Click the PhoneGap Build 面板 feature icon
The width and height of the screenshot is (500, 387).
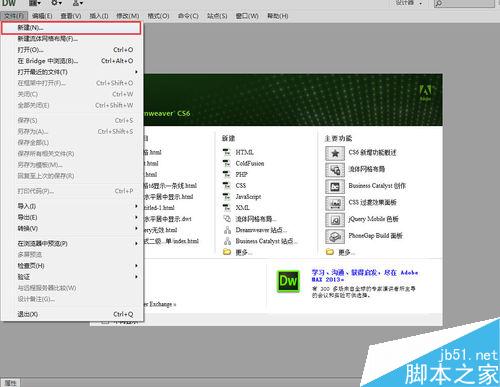335,236
